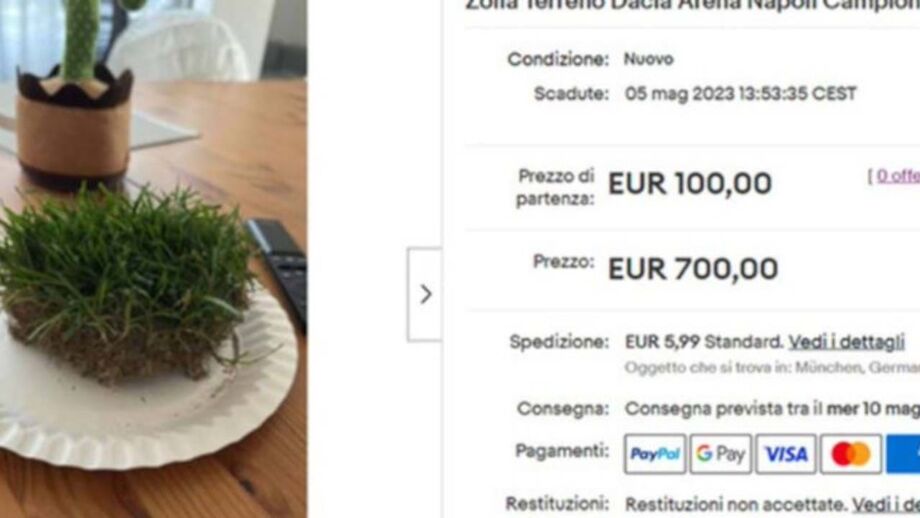Click the blue payment icon after Mastercard
Viewport: 920px width, 518px height.
tap(903, 453)
